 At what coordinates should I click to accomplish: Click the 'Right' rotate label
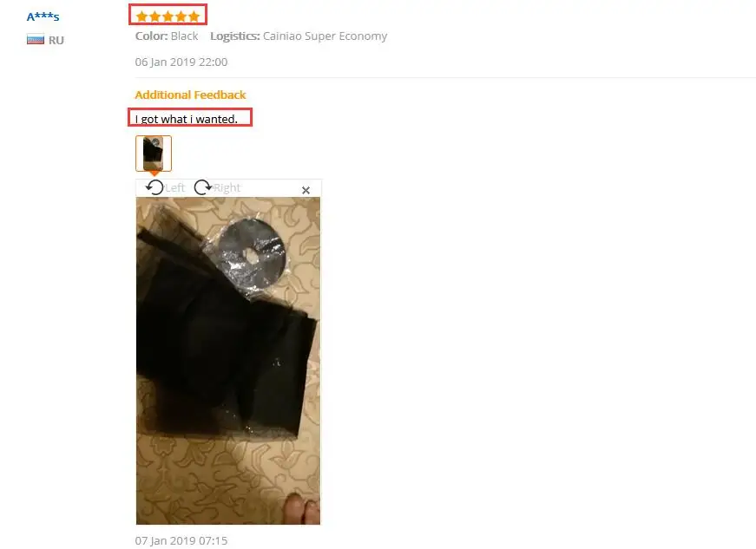(227, 188)
